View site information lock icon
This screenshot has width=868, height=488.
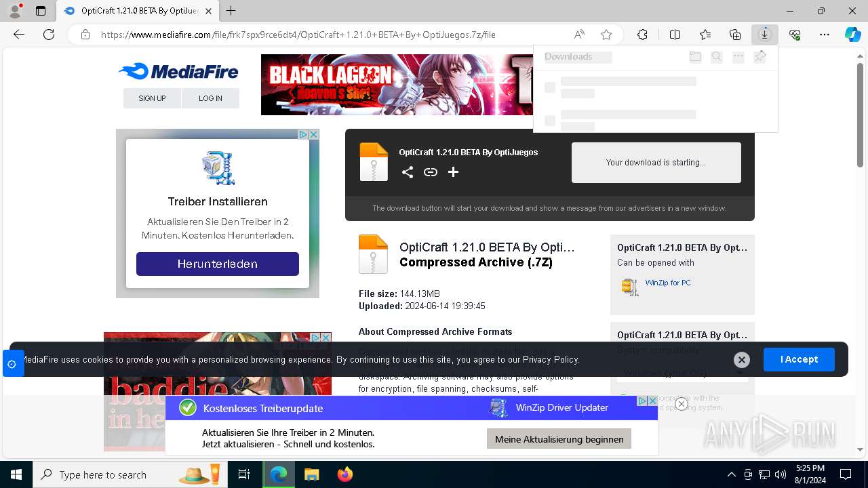pos(85,35)
